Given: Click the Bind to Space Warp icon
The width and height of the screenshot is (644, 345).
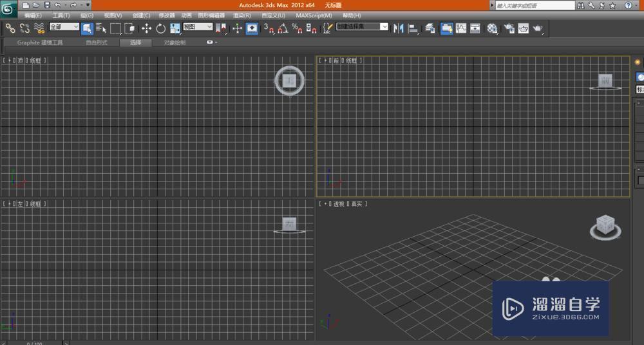Looking at the screenshot, I should pos(39,28).
